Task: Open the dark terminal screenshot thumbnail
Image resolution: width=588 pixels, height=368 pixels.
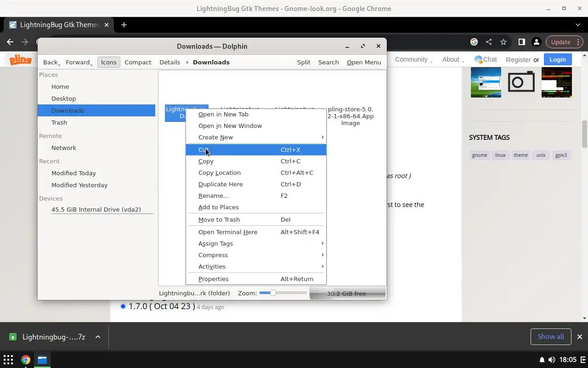Action: click(x=557, y=82)
